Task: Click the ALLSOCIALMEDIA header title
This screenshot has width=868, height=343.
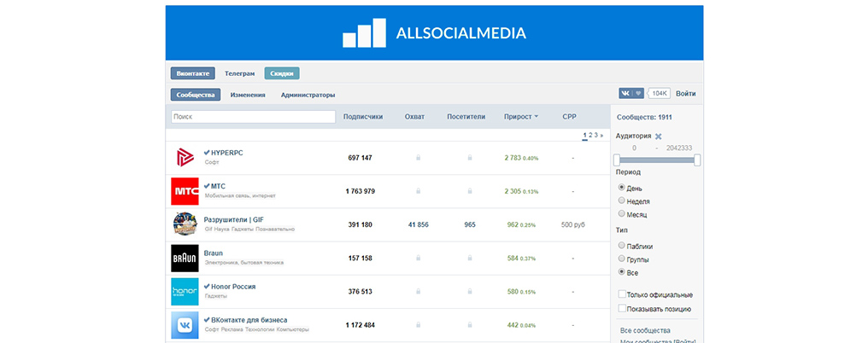Action: pyautogui.click(x=461, y=33)
